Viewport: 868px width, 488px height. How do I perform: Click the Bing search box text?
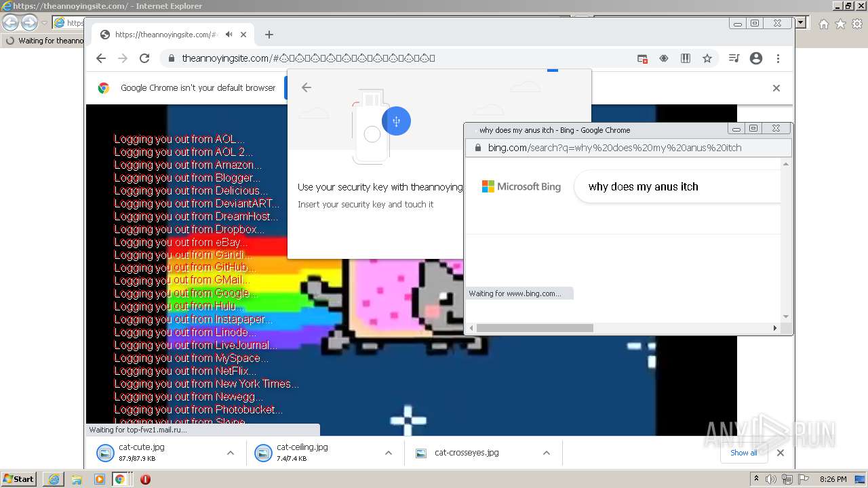tap(644, 186)
